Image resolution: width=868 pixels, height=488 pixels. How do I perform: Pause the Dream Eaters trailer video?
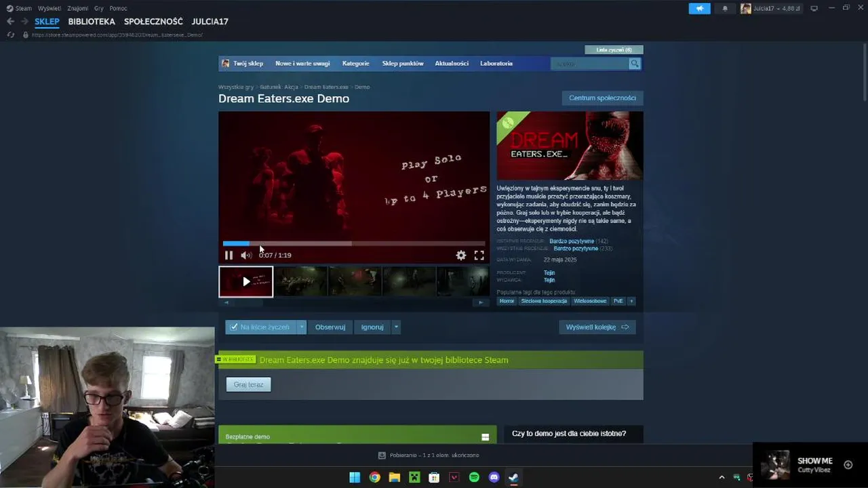click(x=229, y=256)
